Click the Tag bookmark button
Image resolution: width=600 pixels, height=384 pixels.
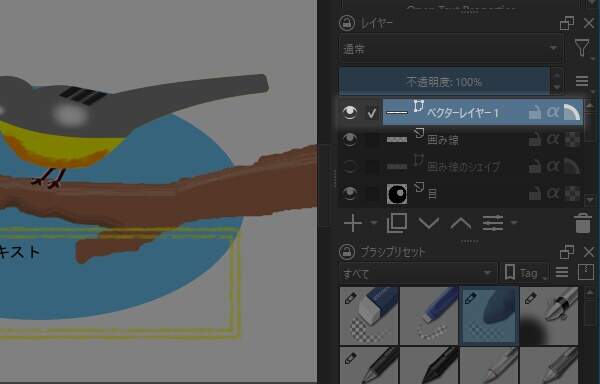pos(524,273)
